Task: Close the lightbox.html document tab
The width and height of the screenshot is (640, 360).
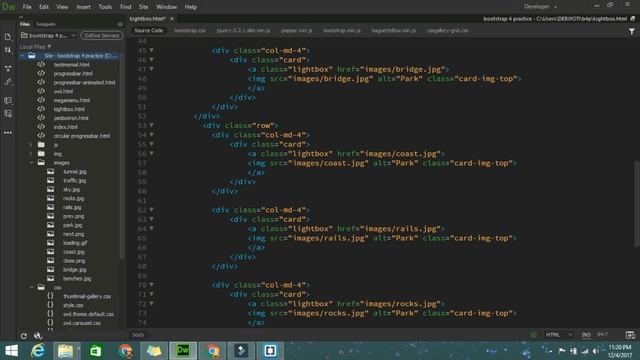Action: (x=172, y=19)
